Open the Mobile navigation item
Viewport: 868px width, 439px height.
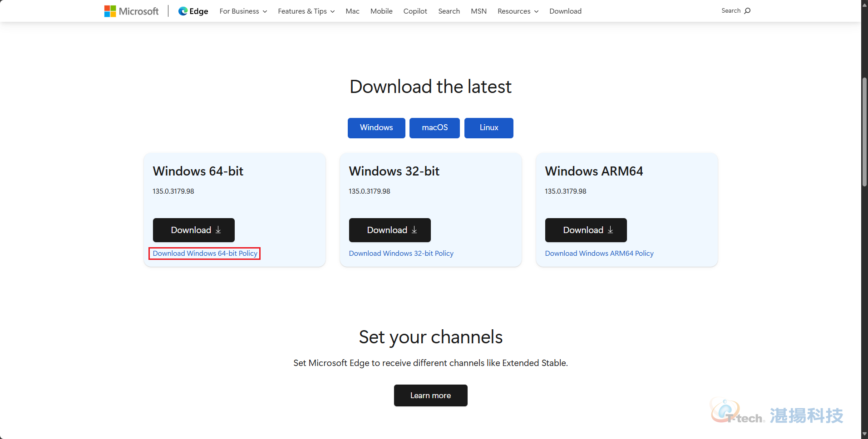click(x=381, y=11)
